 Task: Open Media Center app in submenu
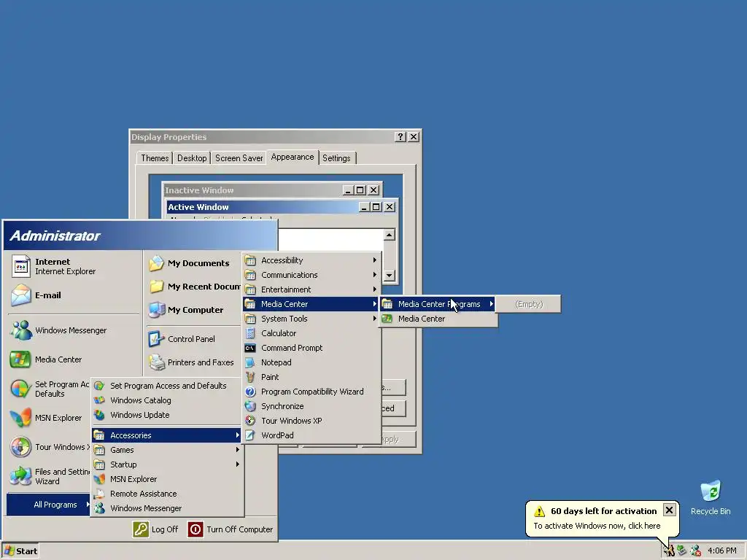tap(438, 319)
